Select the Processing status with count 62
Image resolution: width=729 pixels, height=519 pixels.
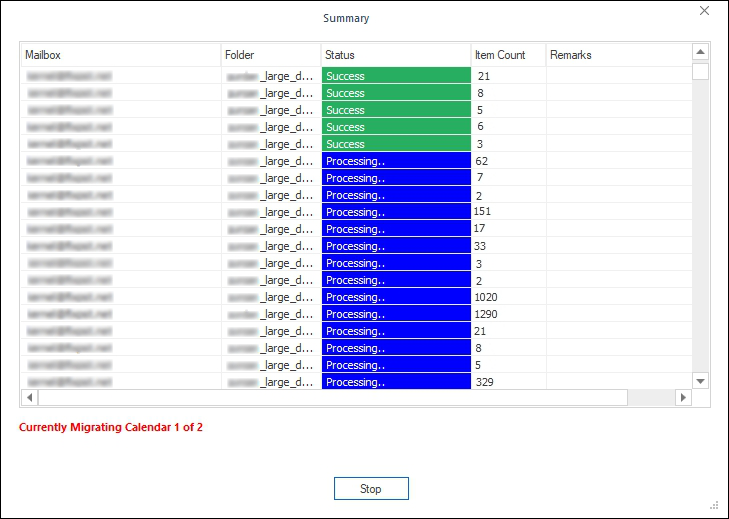point(396,161)
